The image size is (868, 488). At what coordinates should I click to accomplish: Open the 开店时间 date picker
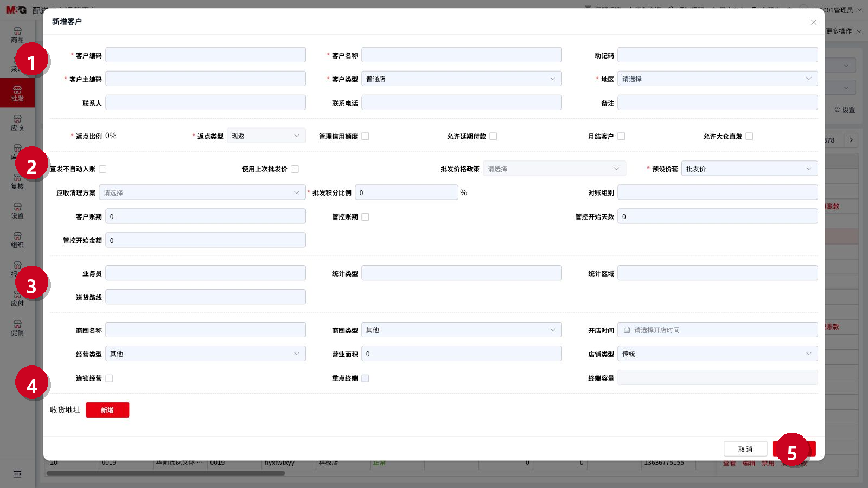pos(717,330)
